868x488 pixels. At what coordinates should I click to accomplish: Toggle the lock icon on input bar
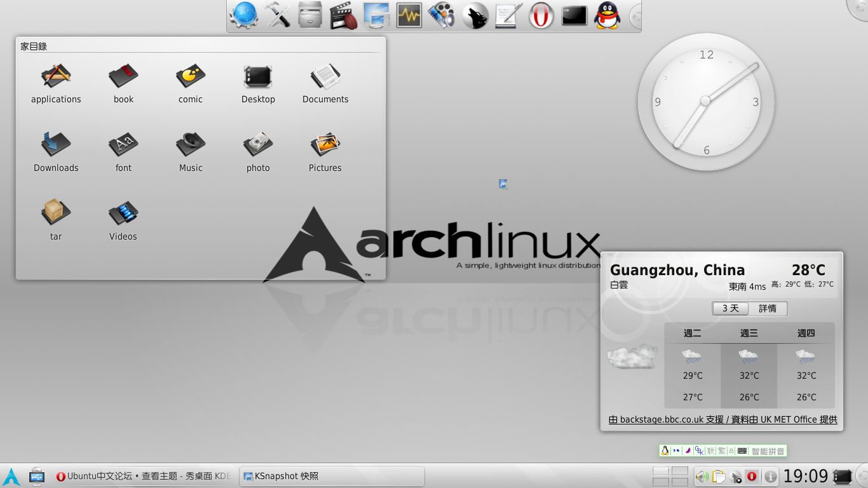pyautogui.click(x=731, y=451)
